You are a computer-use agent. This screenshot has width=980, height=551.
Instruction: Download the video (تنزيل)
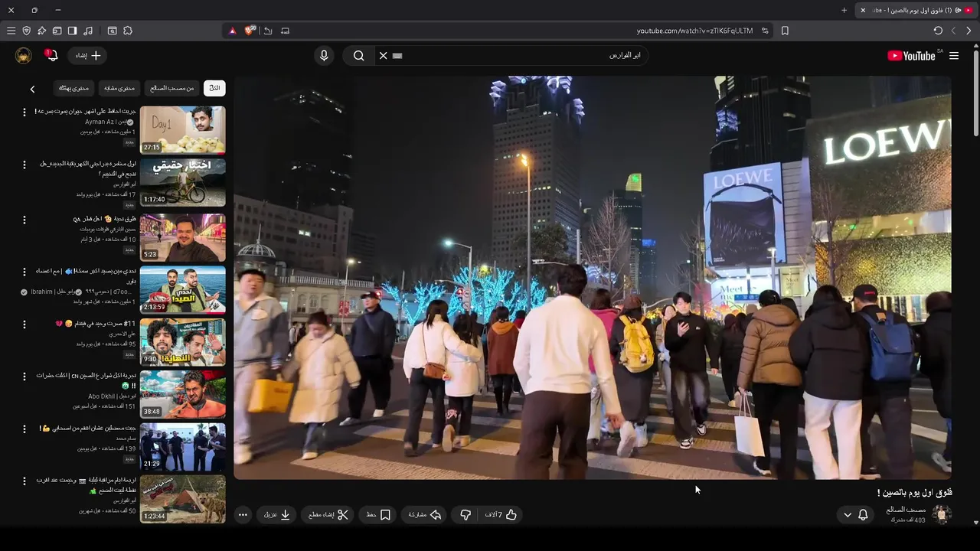pos(277,515)
